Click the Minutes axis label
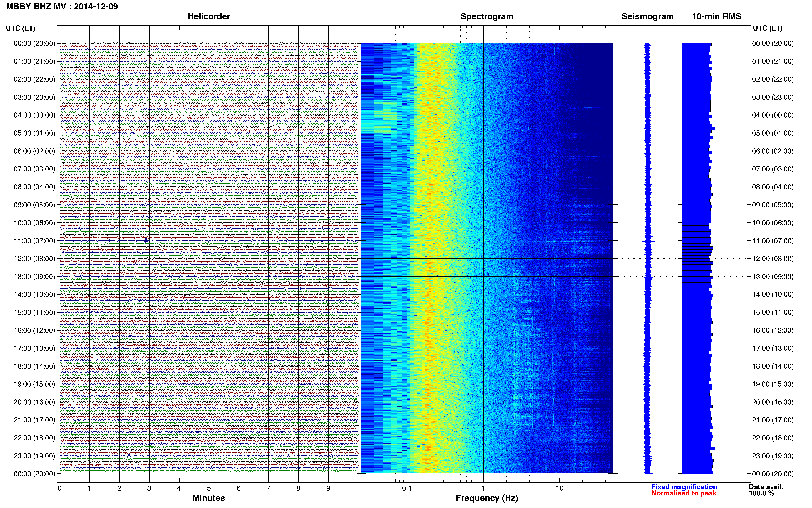Image resolution: width=812 pixels, height=508 pixels. pyautogui.click(x=209, y=498)
